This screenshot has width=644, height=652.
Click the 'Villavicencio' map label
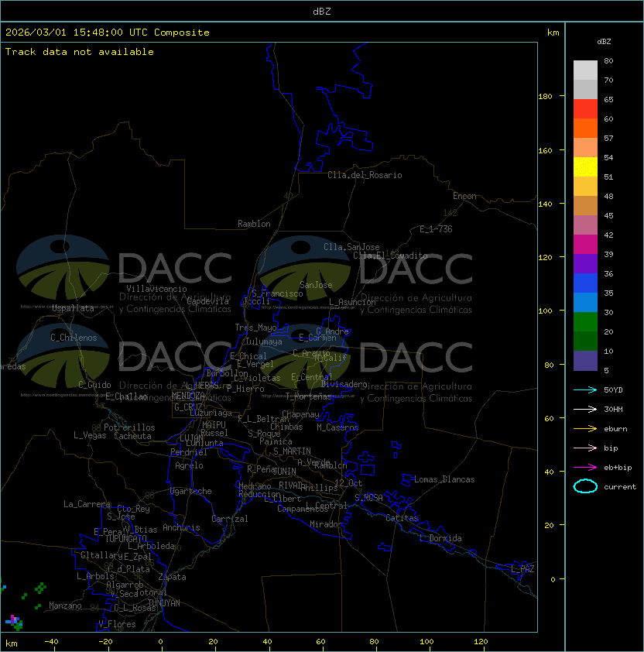(x=156, y=289)
